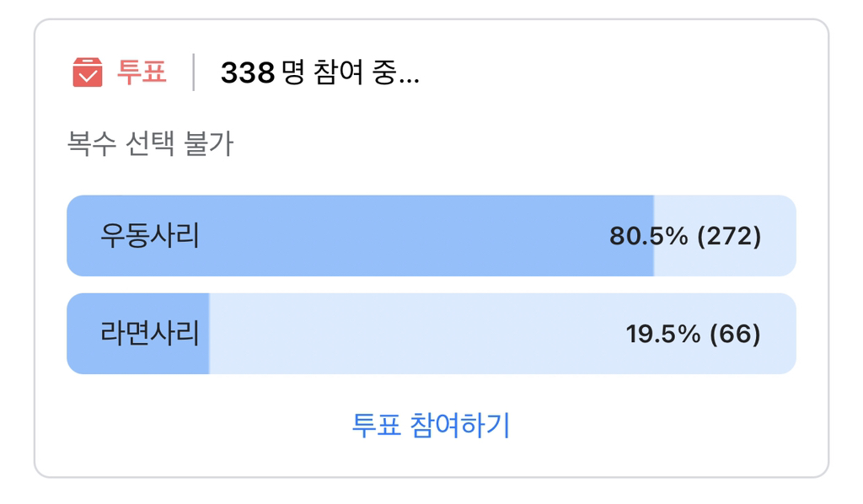This screenshot has height=504, width=863.
Task: Click the dark blue filled portion of 우동사리 bar
Action: pyautogui.click(x=360, y=235)
